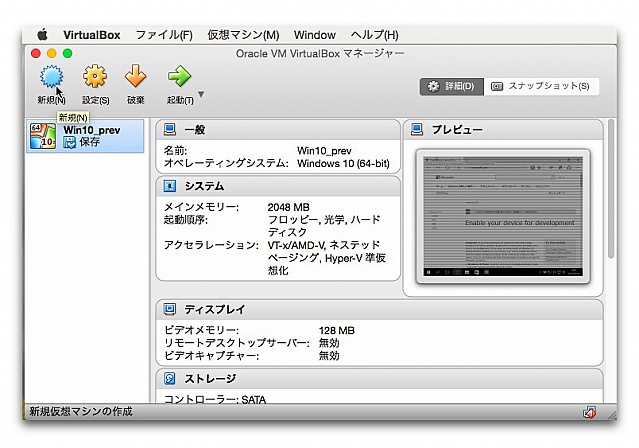This screenshot has height=448, width=639.
Task: Switch to スナップショット(S) snapshots view
Action: coord(542,86)
